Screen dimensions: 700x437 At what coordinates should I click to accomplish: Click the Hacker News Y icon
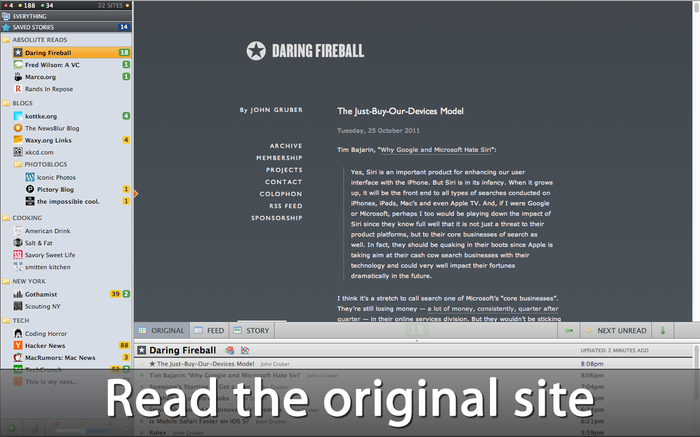click(x=18, y=345)
